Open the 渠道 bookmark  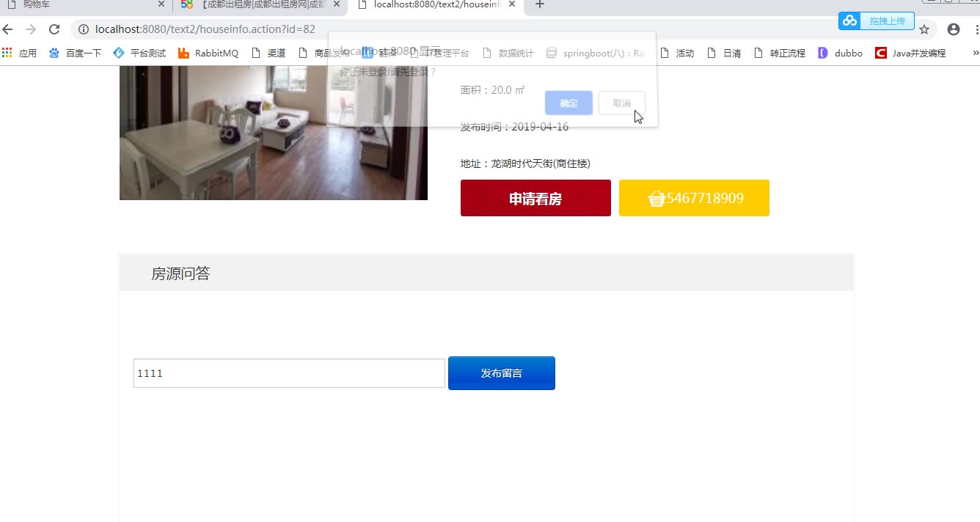(x=268, y=53)
